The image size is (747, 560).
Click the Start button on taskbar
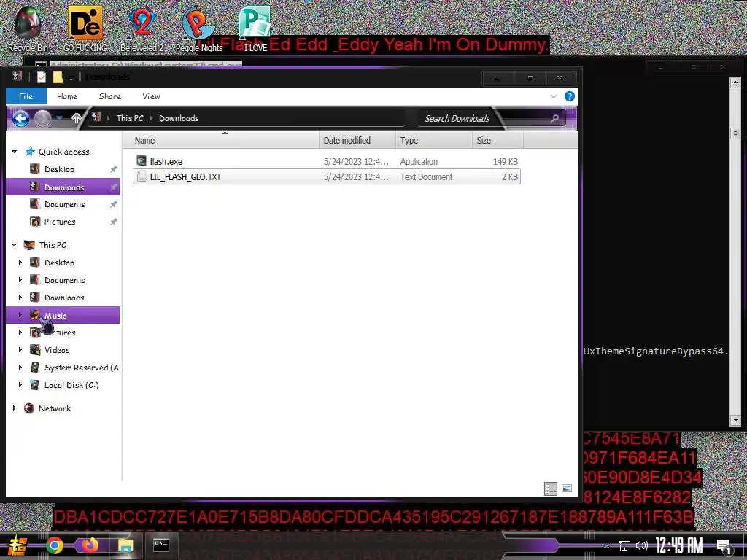18,545
